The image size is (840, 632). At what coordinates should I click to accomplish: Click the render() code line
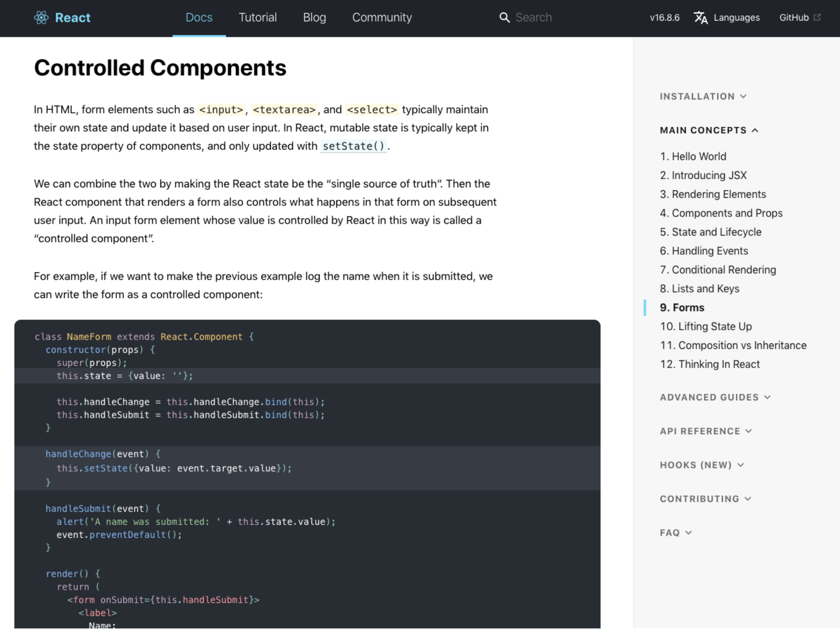point(73,574)
